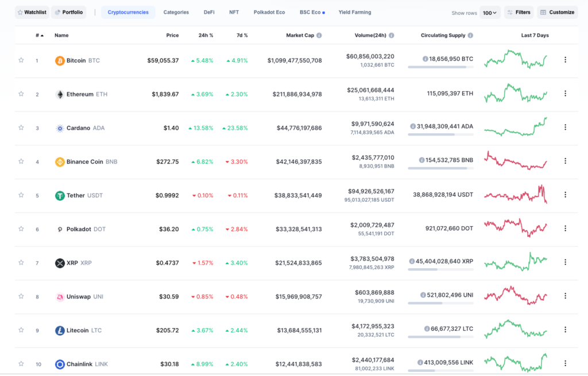Image resolution: width=588 pixels, height=376 pixels.
Task: Open three-dot menu in Binance Coin row
Action: (x=565, y=161)
